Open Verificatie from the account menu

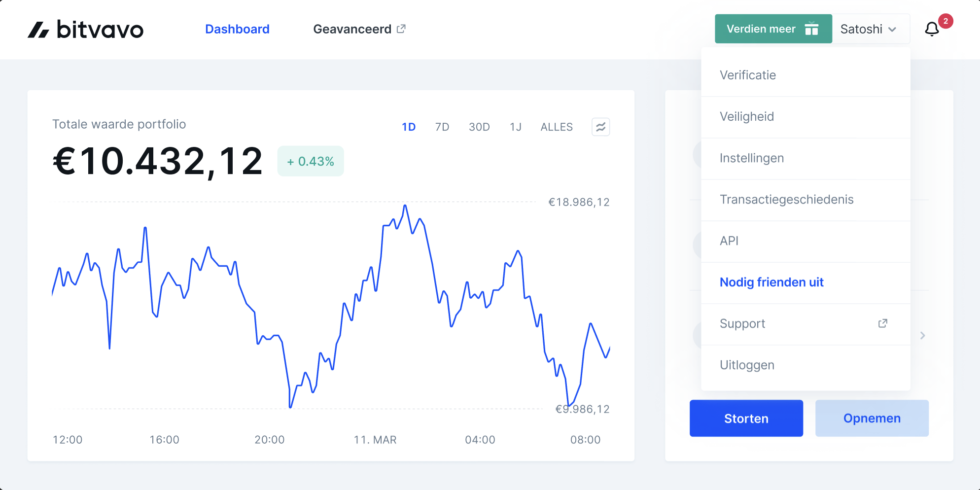point(748,75)
